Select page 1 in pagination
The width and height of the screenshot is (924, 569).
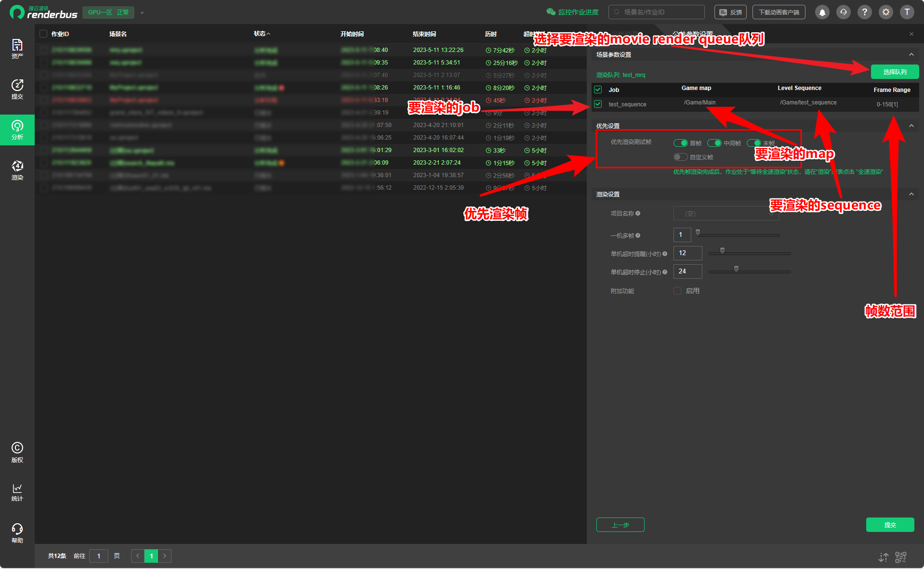click(x=151, y=556)
